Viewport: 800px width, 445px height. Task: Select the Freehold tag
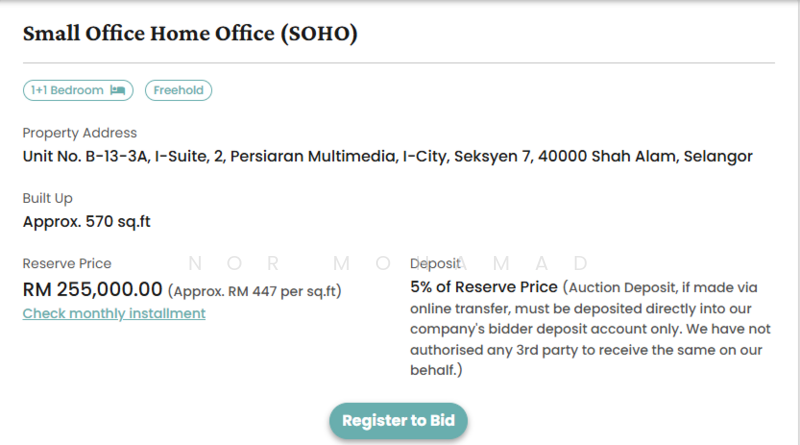point(178,91)
